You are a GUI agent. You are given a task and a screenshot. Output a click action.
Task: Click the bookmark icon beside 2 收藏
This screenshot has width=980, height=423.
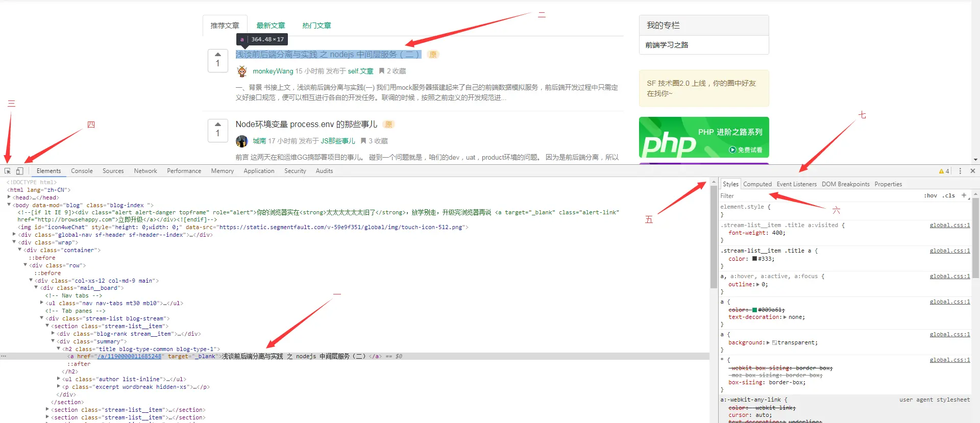pos(381,71)
